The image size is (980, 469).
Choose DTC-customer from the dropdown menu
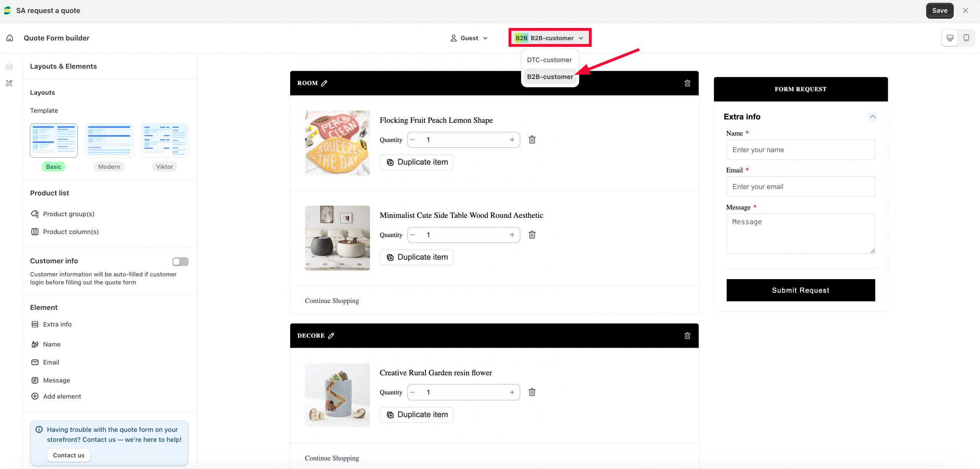pyautogui.click(x=549, y=60)
